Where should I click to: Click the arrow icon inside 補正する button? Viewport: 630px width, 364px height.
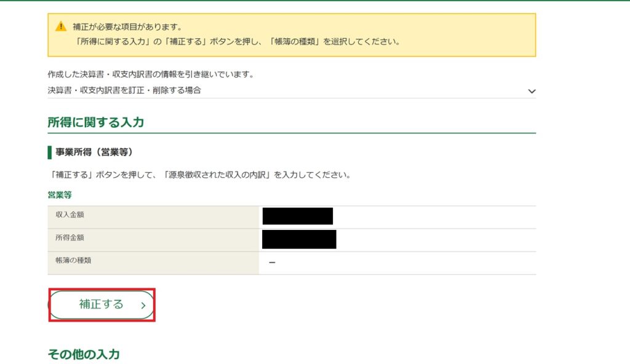coord(143,305)
